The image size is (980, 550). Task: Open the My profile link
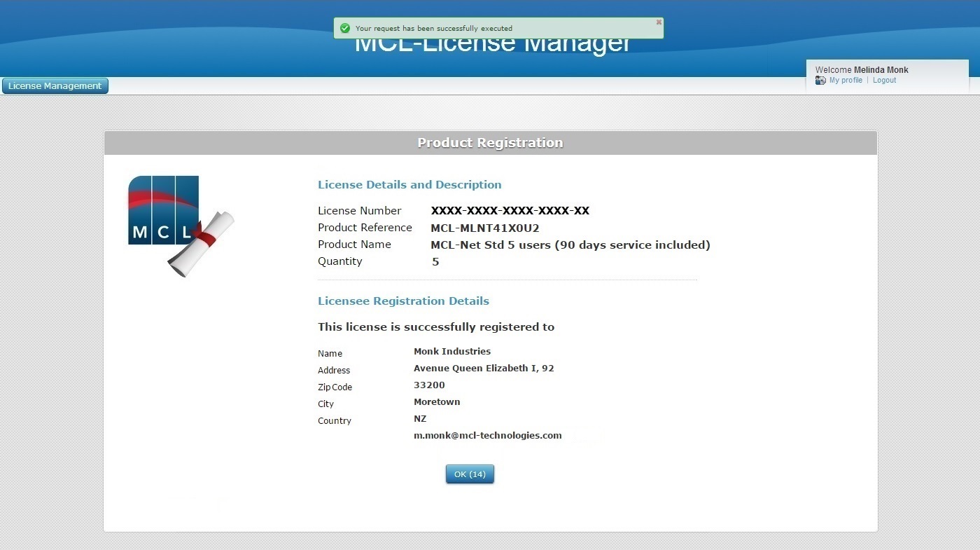pos(846,81)
